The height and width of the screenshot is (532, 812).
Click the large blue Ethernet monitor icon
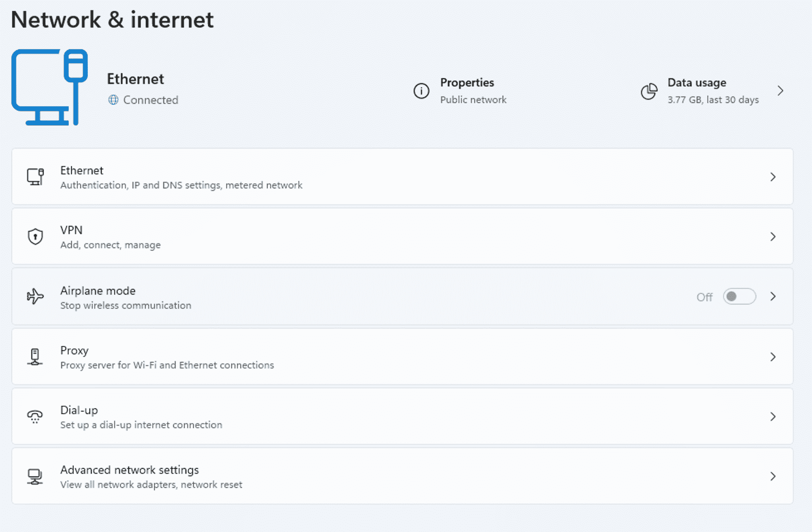point(50,87)
